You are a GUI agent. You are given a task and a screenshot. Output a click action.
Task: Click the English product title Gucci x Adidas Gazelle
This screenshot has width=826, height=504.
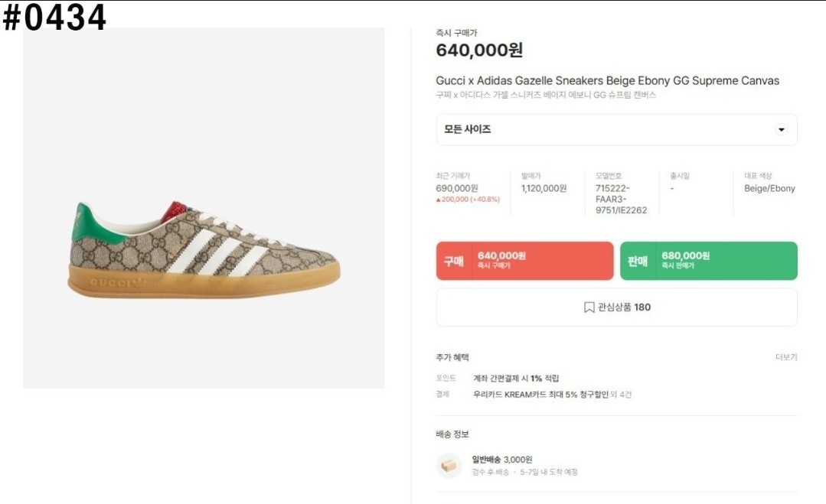click(607, 81)
